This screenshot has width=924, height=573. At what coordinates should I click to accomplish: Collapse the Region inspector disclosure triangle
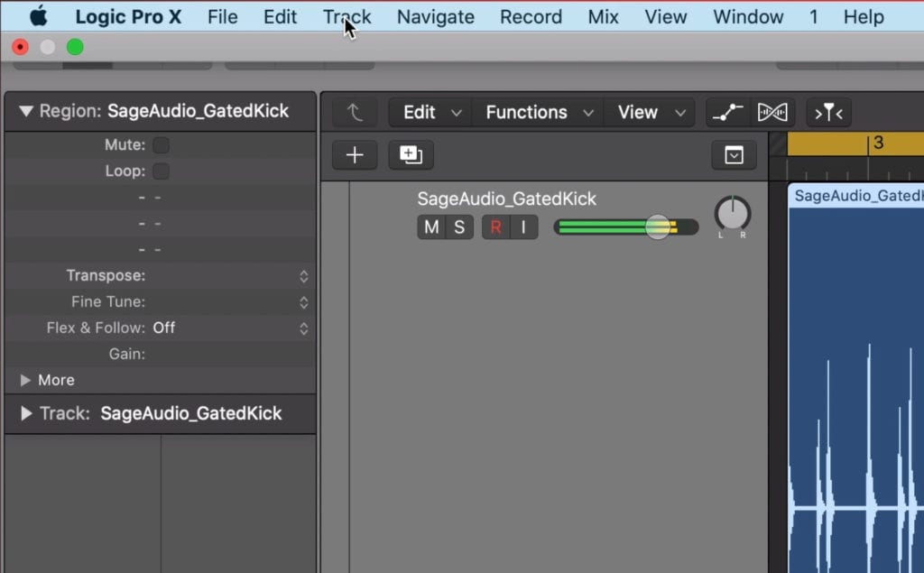(x=25, y=111)
